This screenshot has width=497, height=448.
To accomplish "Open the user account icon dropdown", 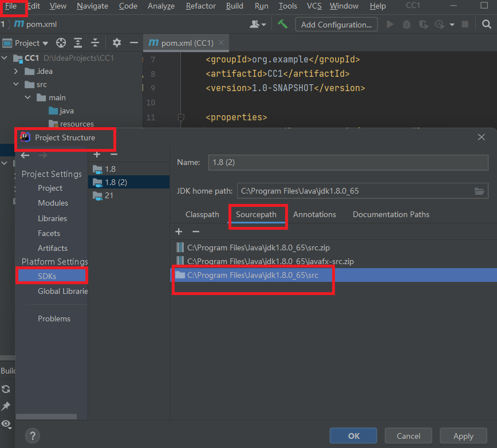I will 258,25.
